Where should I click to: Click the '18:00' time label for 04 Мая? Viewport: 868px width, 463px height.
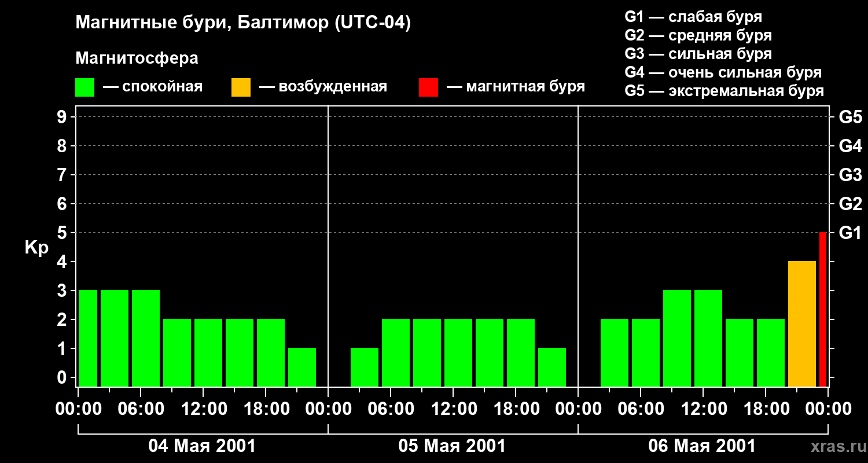pos(266,409)
